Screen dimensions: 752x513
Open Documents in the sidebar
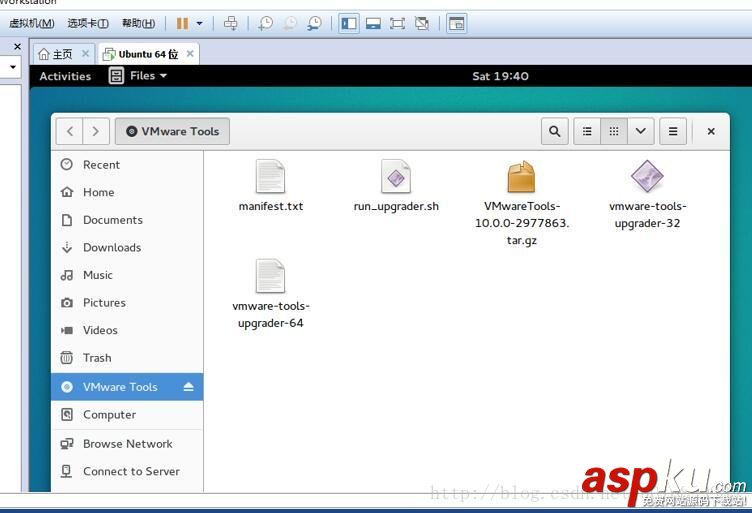(x=127, y=220)
